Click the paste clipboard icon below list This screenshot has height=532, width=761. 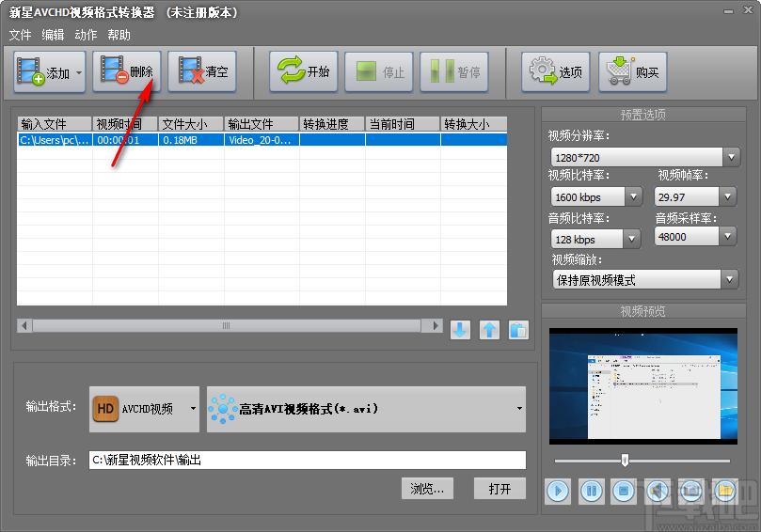(x=518, y=330)
